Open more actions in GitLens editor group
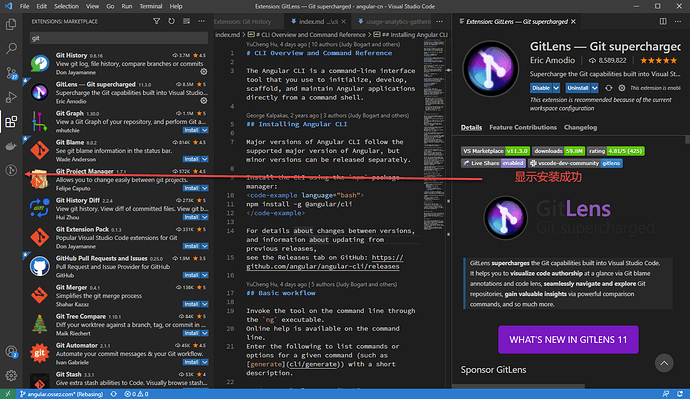The image size is (690, 399). click(x=678, y=21)
